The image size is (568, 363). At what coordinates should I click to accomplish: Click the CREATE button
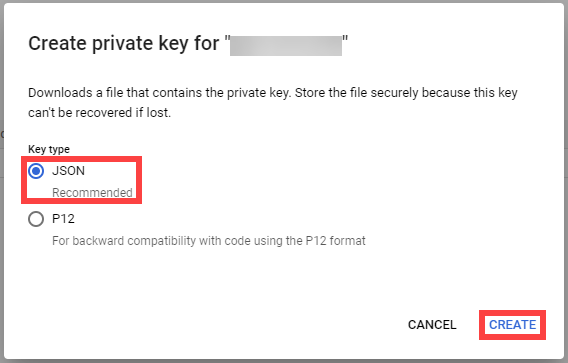click(x=512, y=325)
